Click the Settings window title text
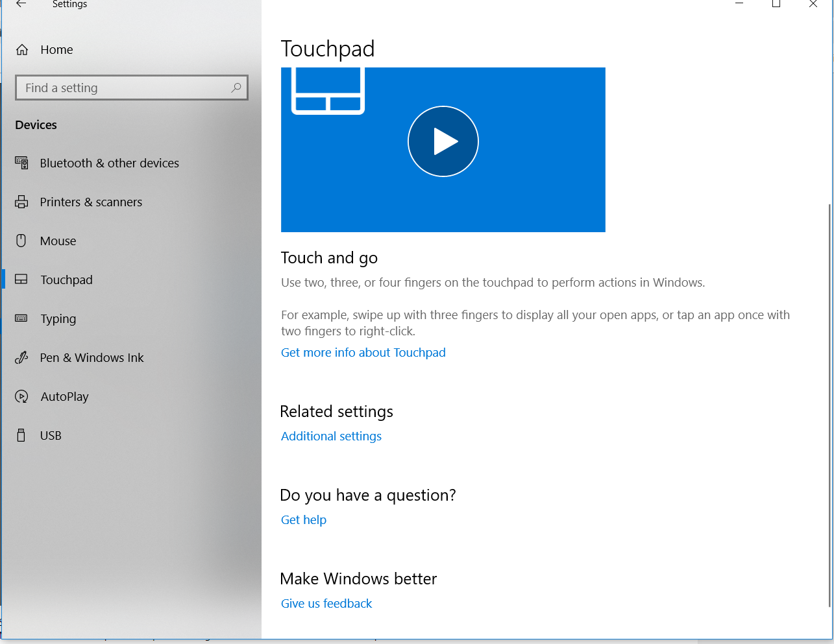Viewport: 834px width, 644px height. 69,5
